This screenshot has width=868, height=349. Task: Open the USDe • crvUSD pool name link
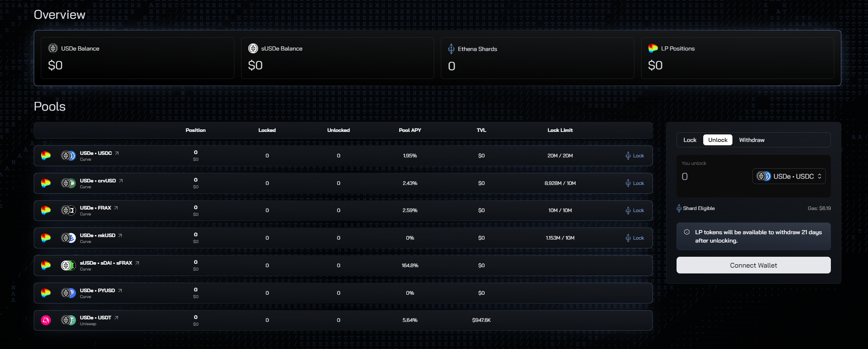98,181
